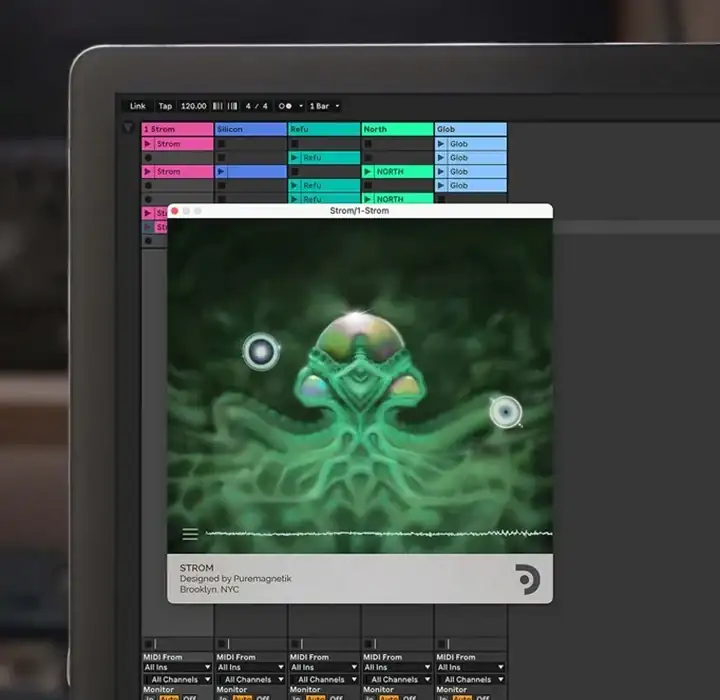Open the 1 Bar quantization dropdown

(x=324, y=106)
